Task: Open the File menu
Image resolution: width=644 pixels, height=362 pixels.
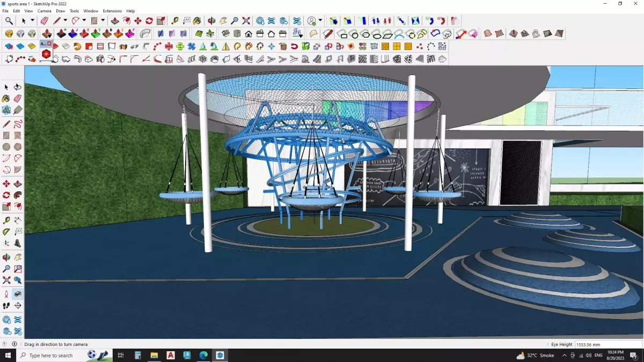Action: click(x=5, y=11)
